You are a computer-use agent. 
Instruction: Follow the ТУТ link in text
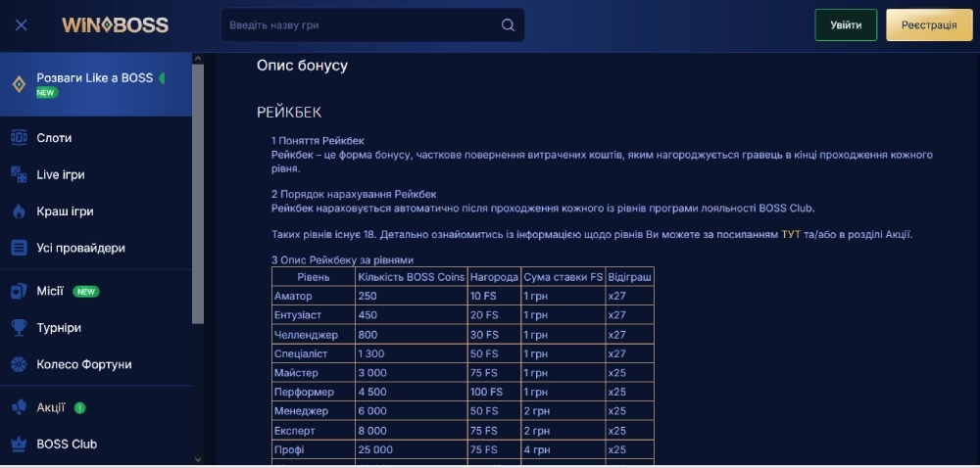click(x=791, y=235)
